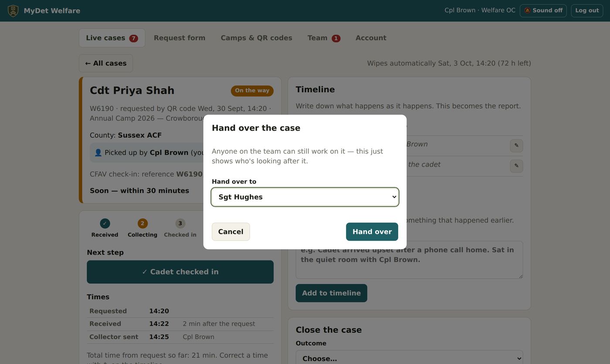Click the Cadet checked in button
Viewport: 610px width, 364px height.
click(x=180, y=272)
